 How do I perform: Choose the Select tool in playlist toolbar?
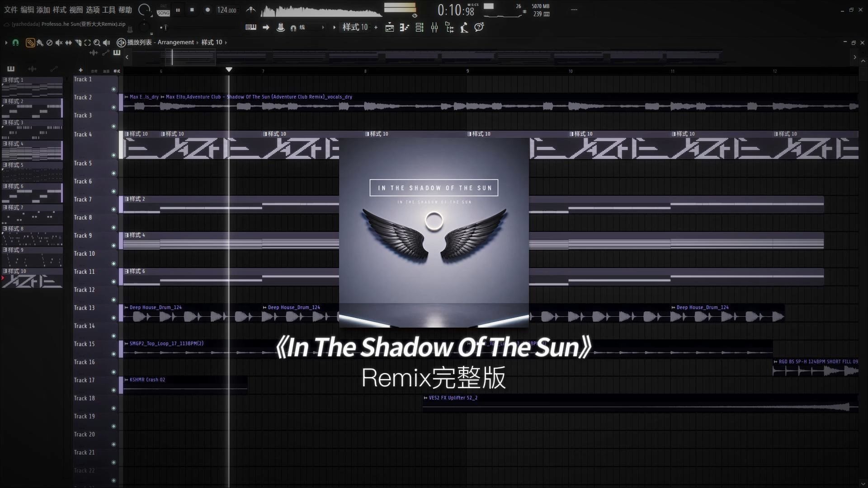87,42
